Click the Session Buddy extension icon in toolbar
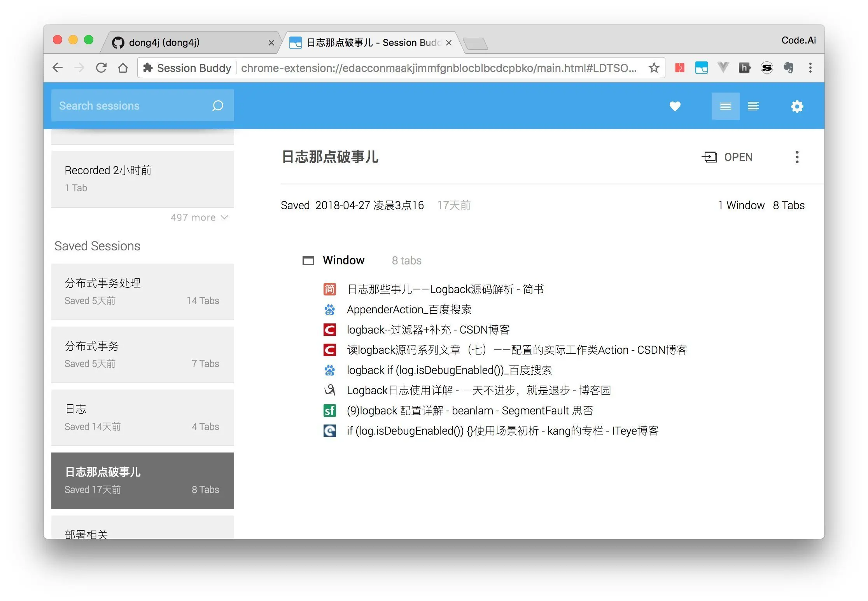 point(701,68)
